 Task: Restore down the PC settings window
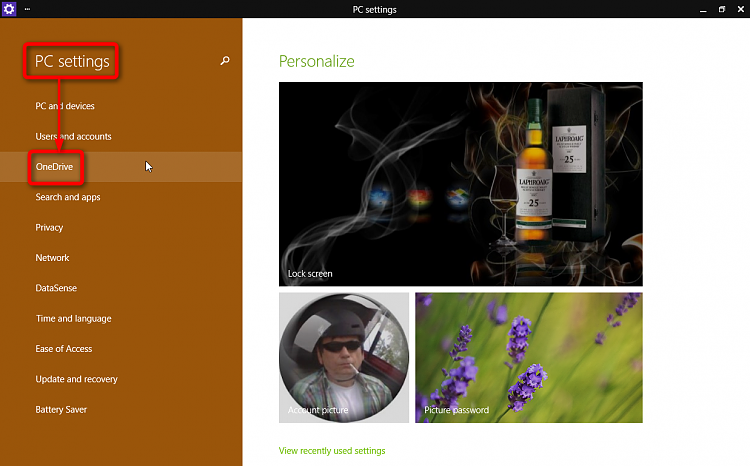coord(721,9)
